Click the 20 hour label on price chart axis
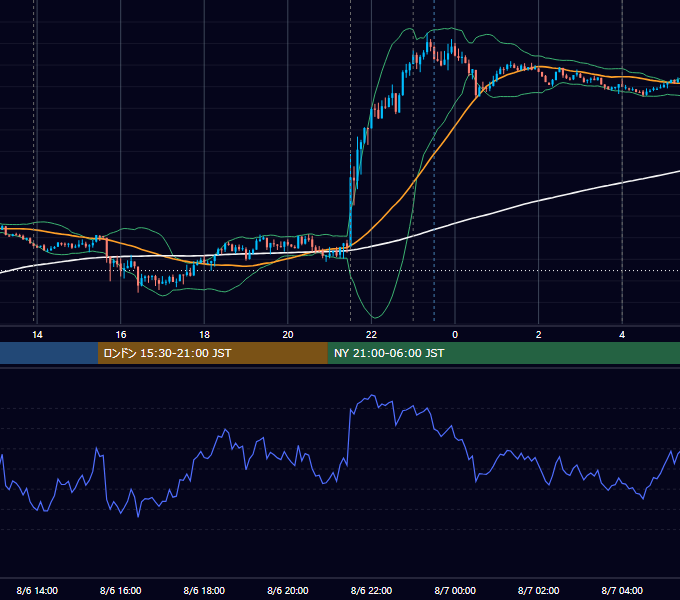 point(288,335)
